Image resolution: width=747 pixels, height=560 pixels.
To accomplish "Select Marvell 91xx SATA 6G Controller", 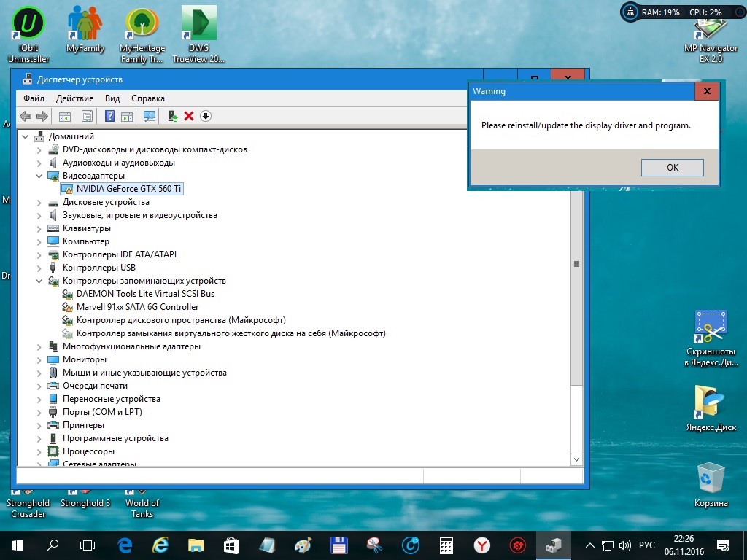I will coord(137,307).
